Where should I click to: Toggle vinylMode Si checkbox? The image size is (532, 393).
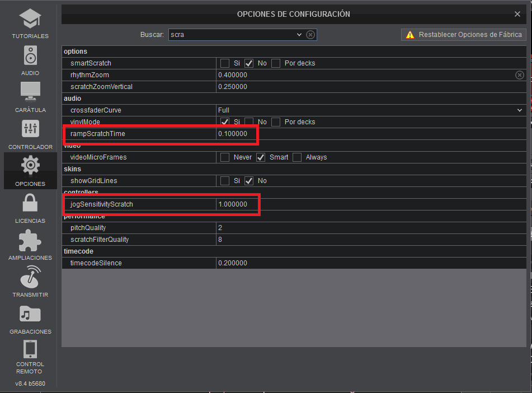coord(225,122)
